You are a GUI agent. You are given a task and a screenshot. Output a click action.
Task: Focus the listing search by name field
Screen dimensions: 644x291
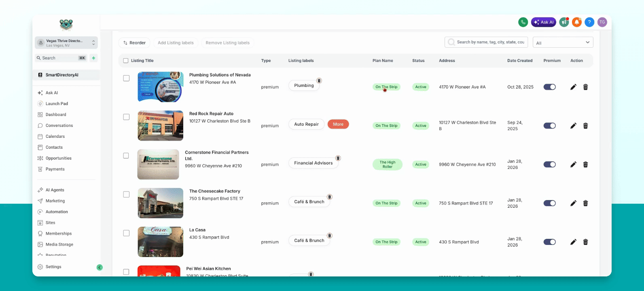[486, 42]
